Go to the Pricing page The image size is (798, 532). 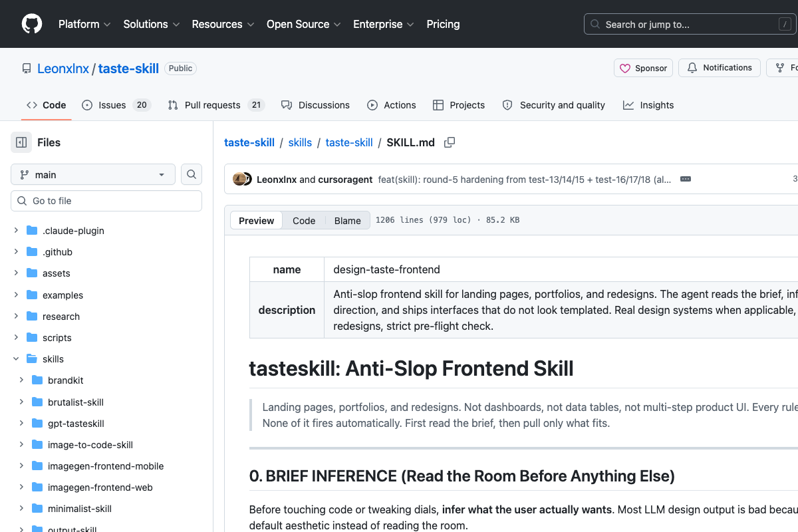pos(443,24)
